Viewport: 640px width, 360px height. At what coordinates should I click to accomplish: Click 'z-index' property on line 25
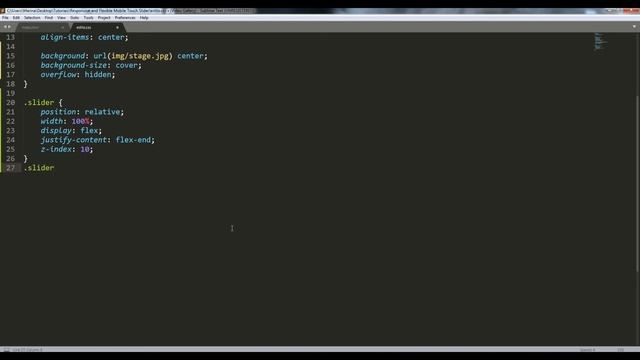pos(56,149)
